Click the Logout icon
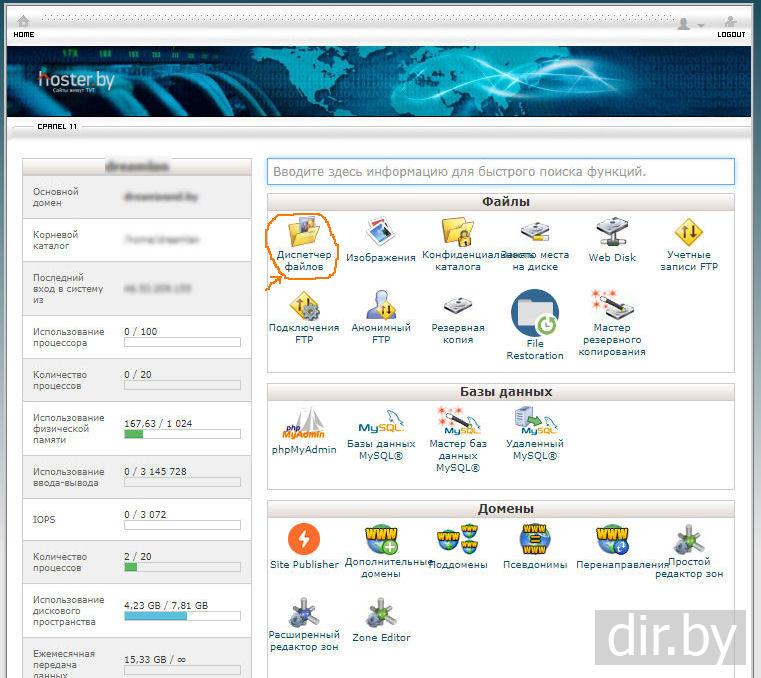 click(730, 21)
